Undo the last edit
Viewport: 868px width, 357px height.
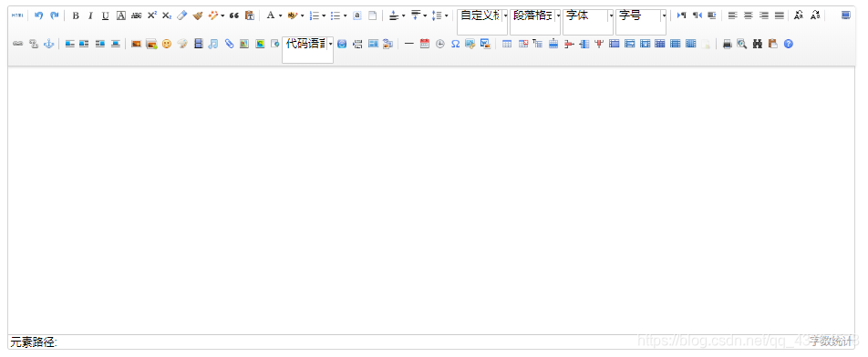38,15
